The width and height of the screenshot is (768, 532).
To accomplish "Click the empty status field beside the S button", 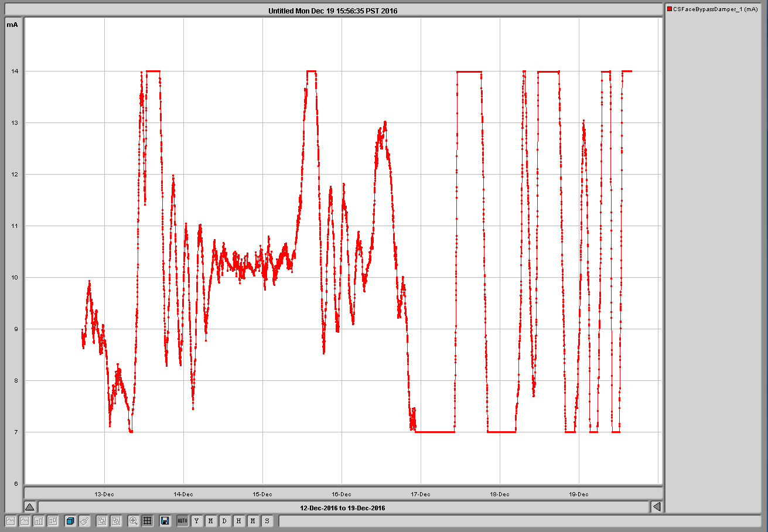I will (x=520, y=521).
